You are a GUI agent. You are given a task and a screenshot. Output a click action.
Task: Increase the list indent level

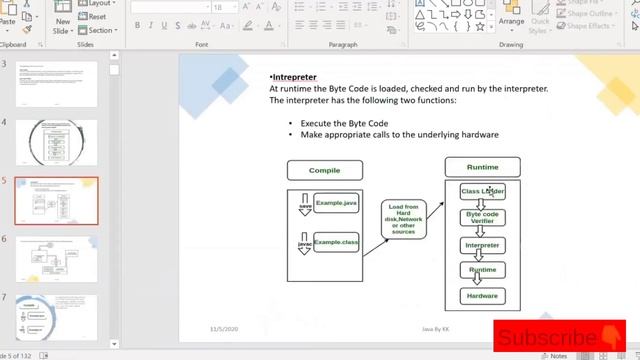[357, 6]
